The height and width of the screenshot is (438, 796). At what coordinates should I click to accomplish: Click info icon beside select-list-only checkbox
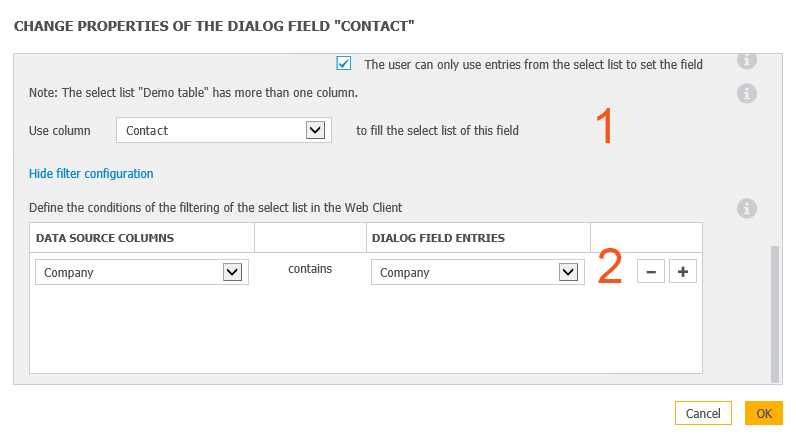coord(747,61)
